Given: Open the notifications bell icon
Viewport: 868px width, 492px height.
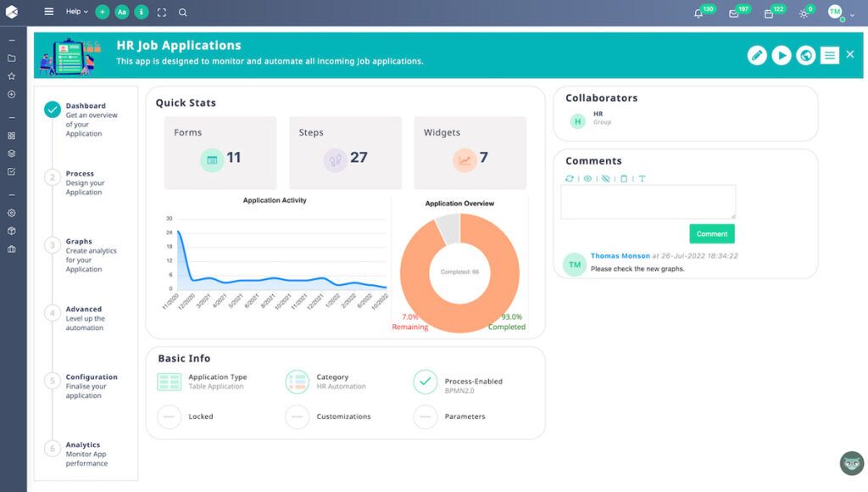Looking at the screenshot, I should 699,13.
